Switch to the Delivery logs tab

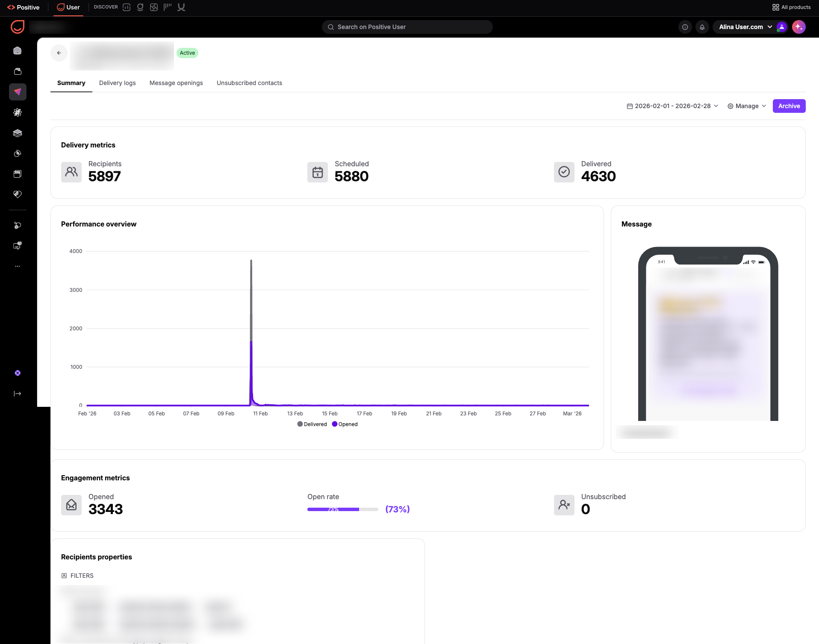pyautogui.click(x=118, y=83)
